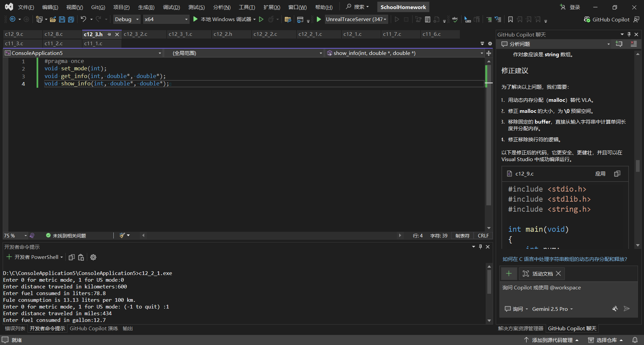Add a reference with the green plus
644x345 pixels.
coord(509,274)
